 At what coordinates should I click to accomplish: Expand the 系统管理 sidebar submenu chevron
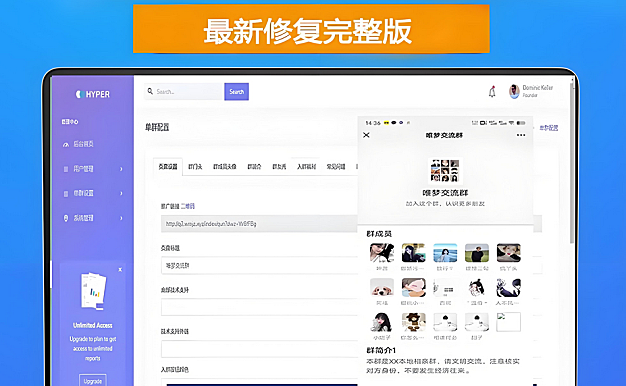[121, 218]
